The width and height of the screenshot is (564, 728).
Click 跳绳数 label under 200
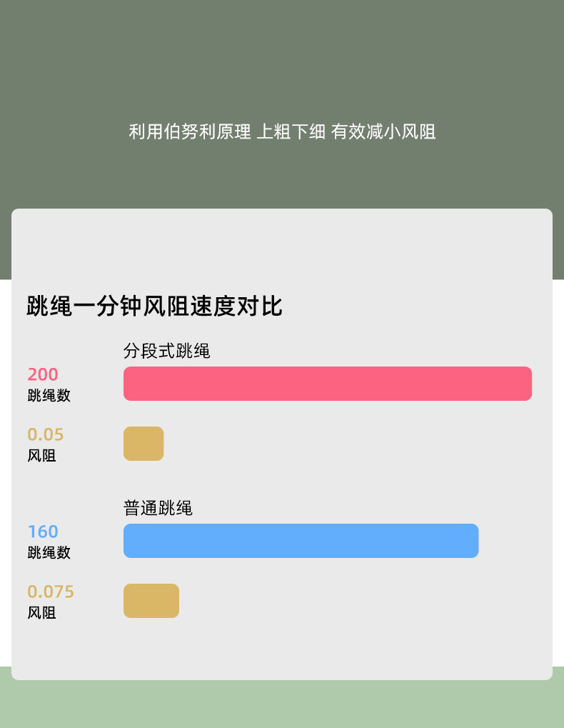point(49,396)
